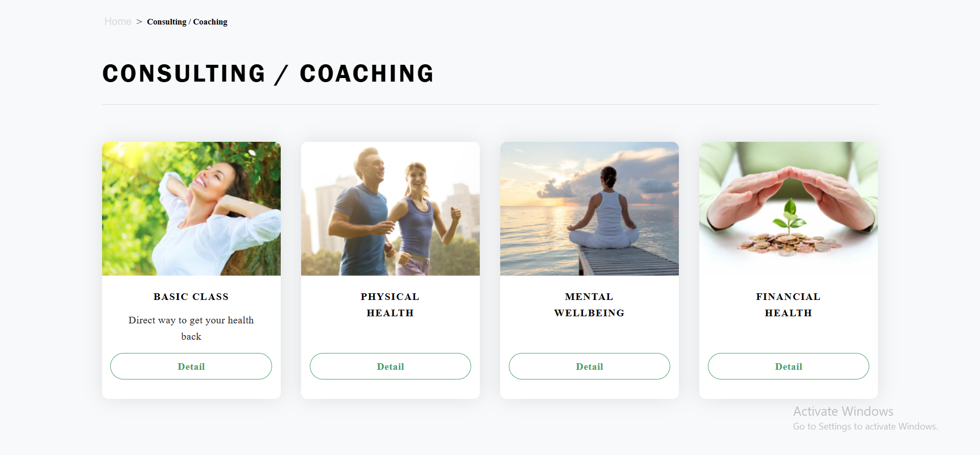Select the Consulting / Coaching breadcrumb
Screen dimensions: 980x455
(x=187, y=21)
